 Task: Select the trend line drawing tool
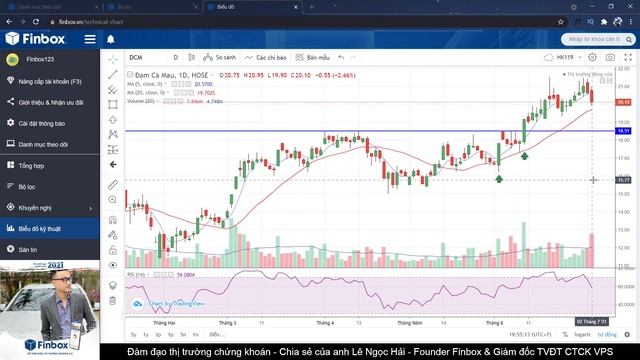[113, 75]
